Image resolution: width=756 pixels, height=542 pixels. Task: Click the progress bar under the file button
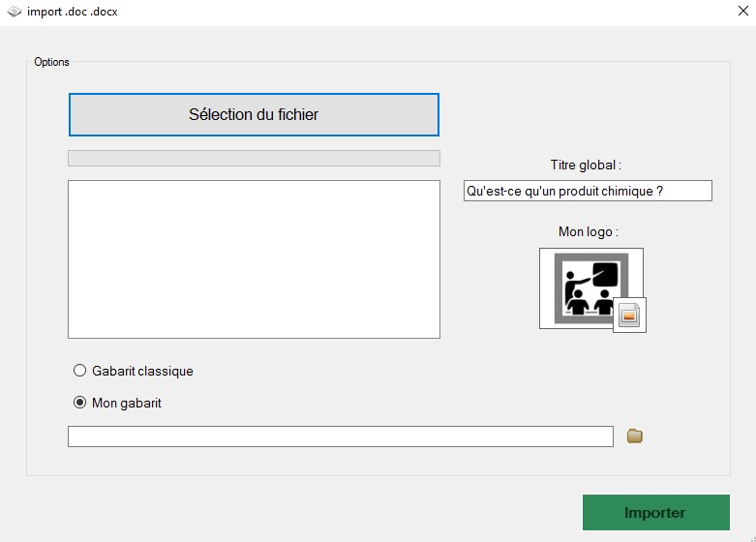point(254,158)
